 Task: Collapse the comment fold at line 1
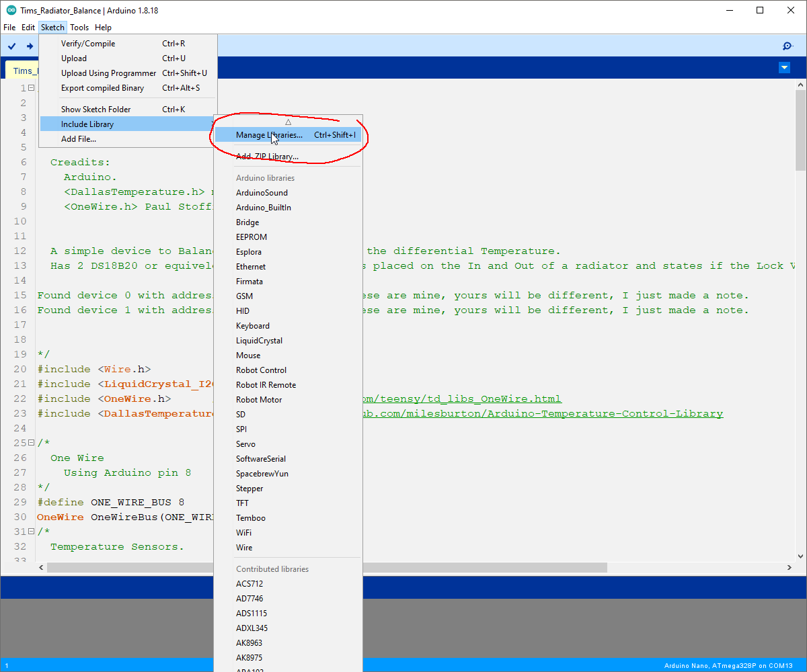pos(31,88)
